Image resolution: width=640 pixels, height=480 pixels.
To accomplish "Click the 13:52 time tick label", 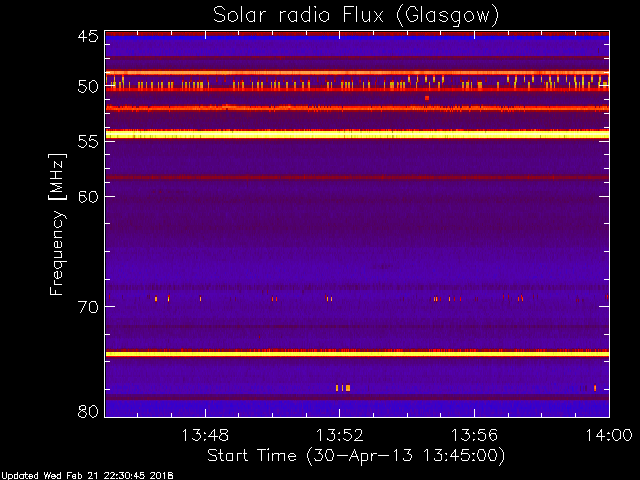I will click(x=340, y=435).
